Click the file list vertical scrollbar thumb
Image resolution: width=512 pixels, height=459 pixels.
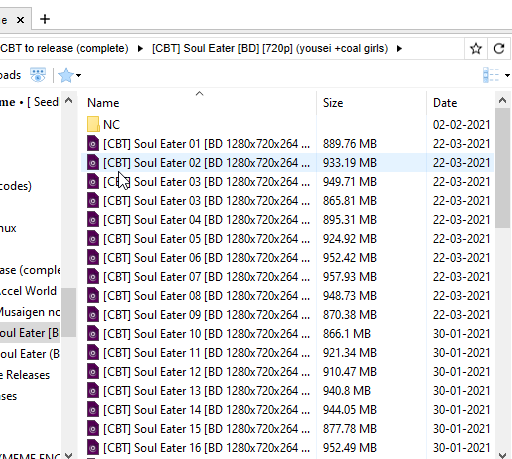(502, 168)
